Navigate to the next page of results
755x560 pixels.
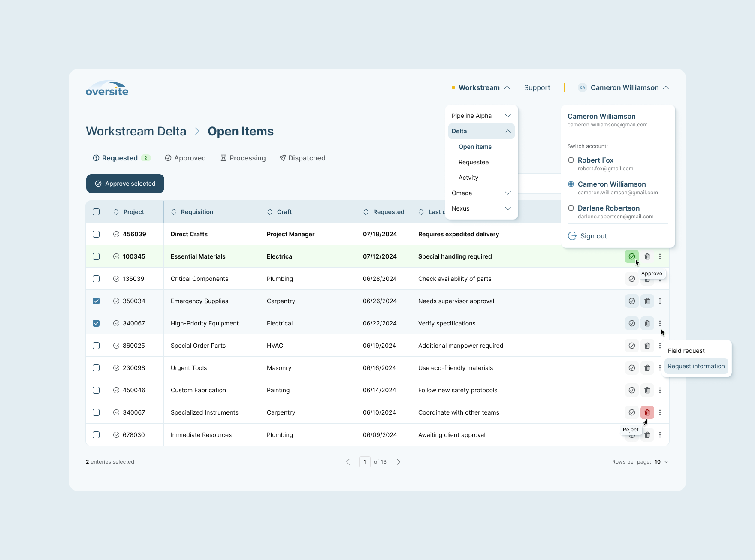(x=398, y=462)
